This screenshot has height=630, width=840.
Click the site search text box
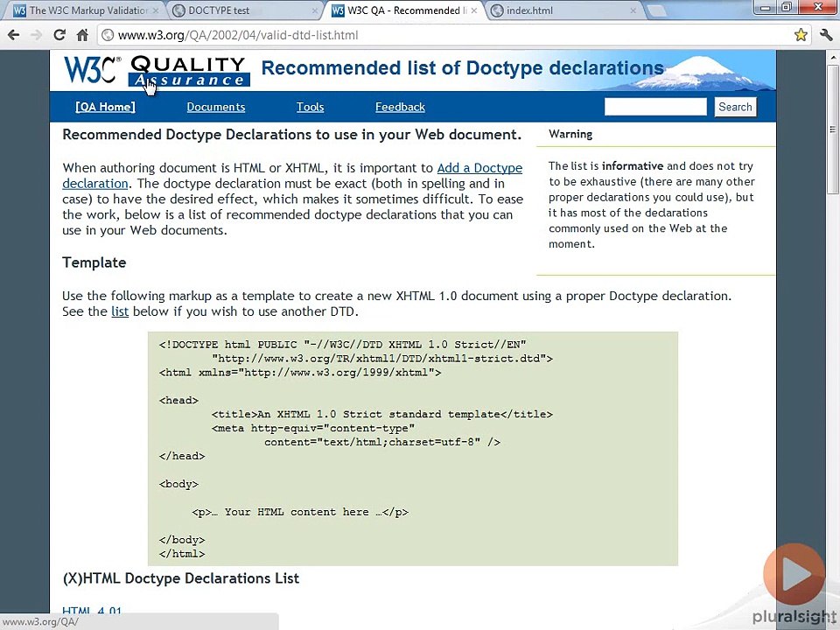[x=655, y=107]
